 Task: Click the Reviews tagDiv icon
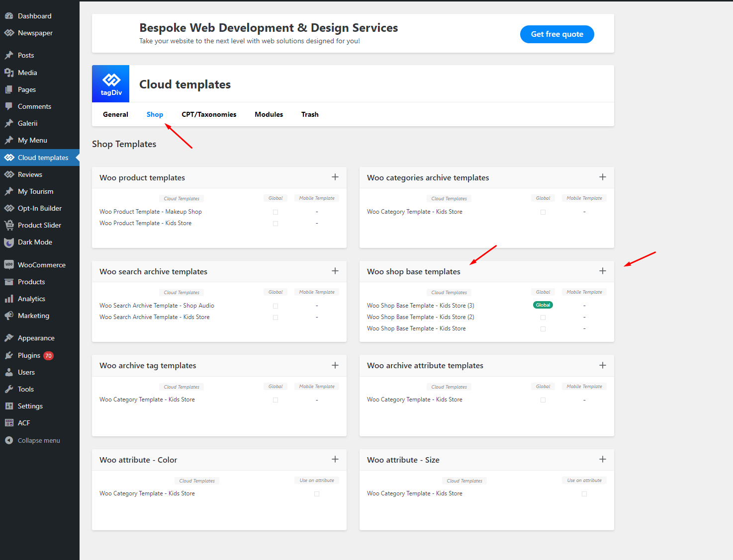click(9, 174)
